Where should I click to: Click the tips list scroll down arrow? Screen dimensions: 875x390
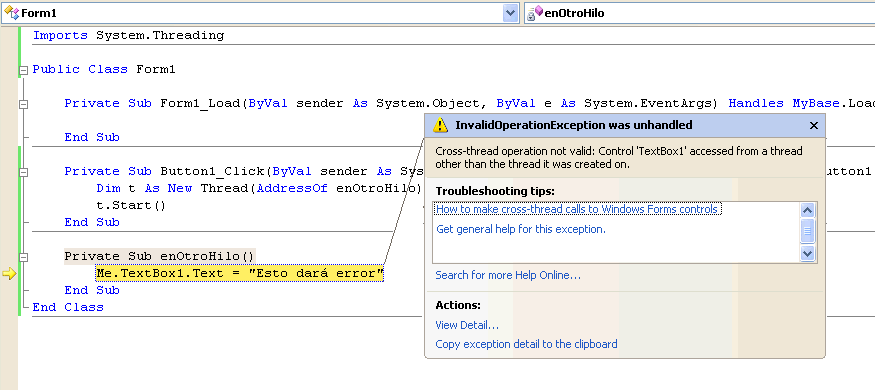tap(807, 253)
